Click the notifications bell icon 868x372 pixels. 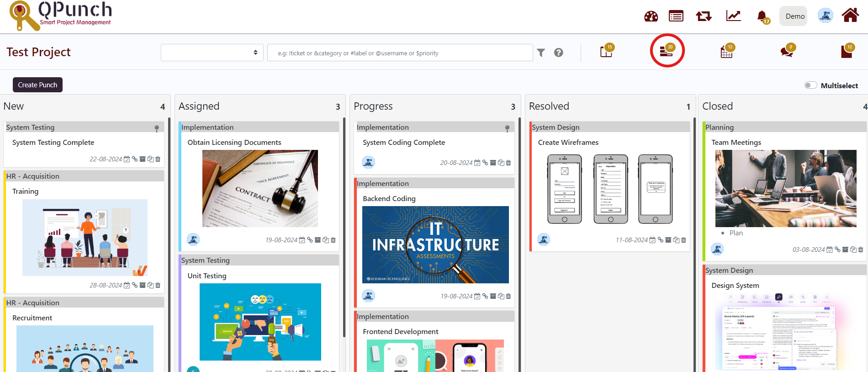click(x=762, y=16)
